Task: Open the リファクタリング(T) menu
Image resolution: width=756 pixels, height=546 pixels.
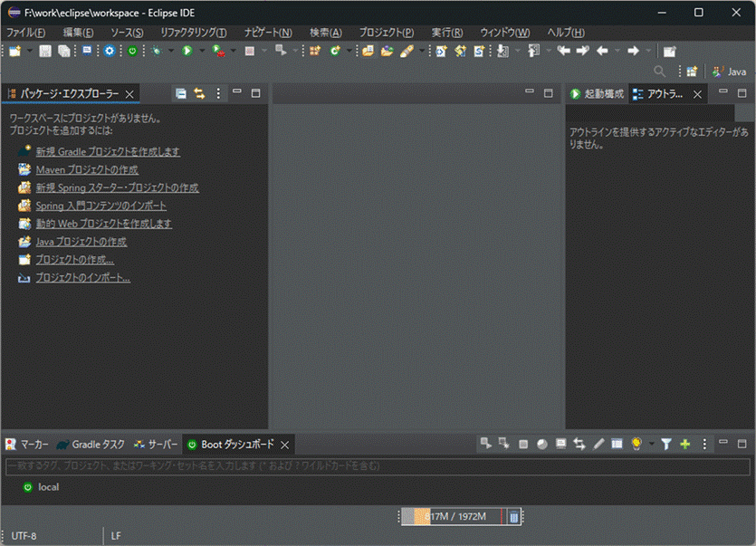Action: click(194, 33)
